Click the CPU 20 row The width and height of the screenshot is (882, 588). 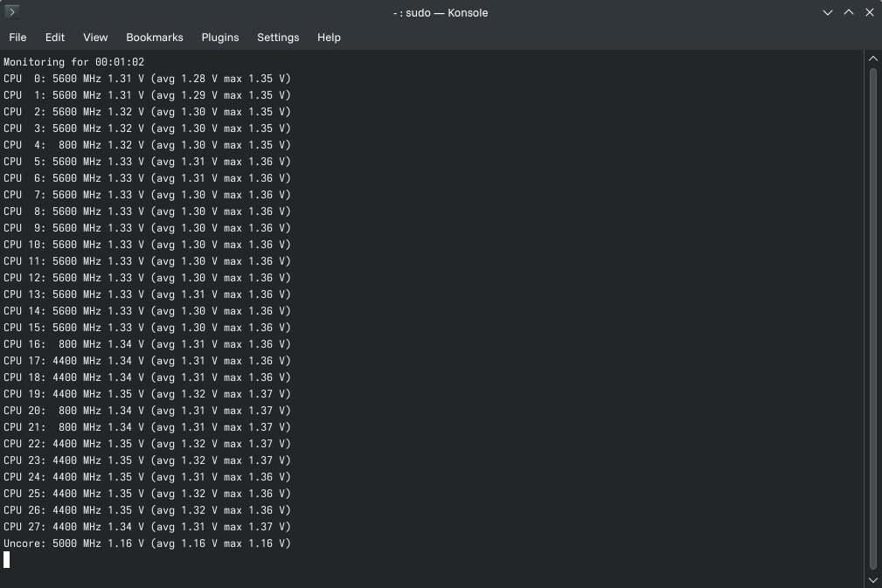147,411
